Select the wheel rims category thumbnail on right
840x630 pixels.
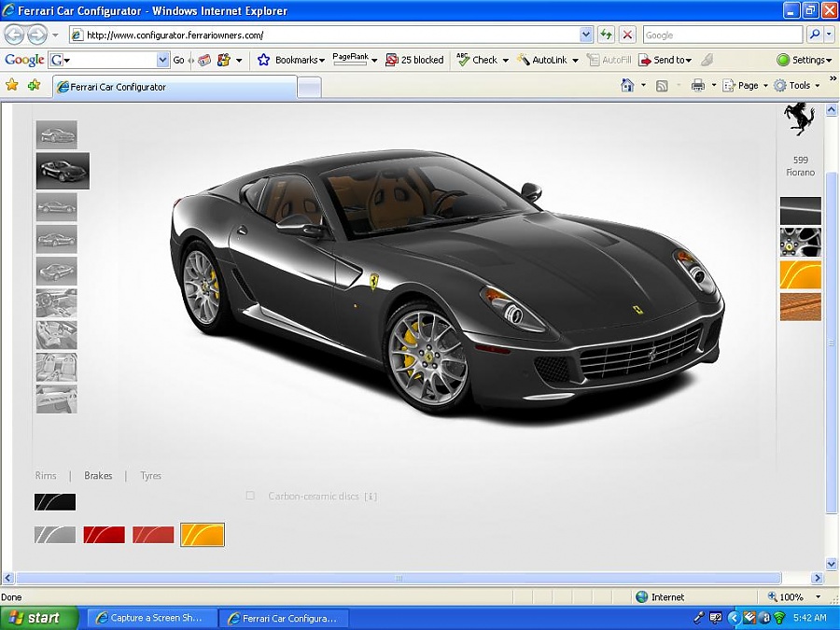point(801,242)
